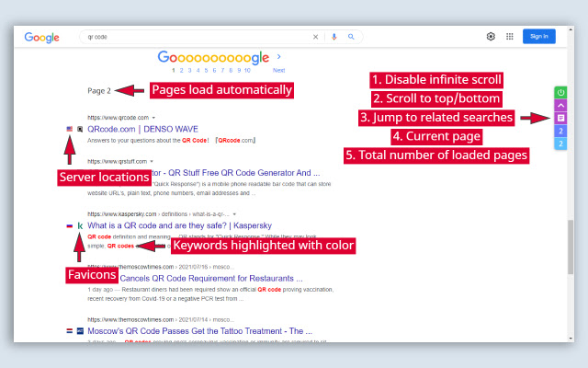
Task: Click US flag icon beside QRcode.com result
Action: [70, 129]
